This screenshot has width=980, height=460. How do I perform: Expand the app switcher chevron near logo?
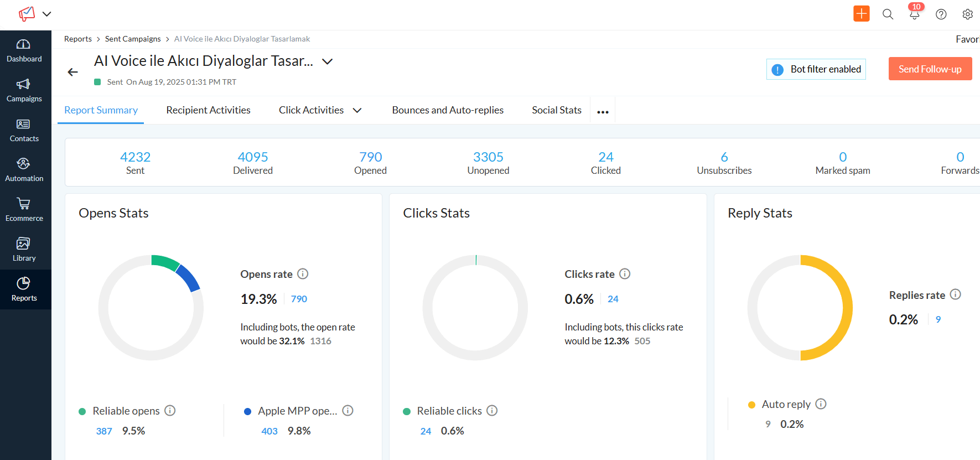[47, 14]
